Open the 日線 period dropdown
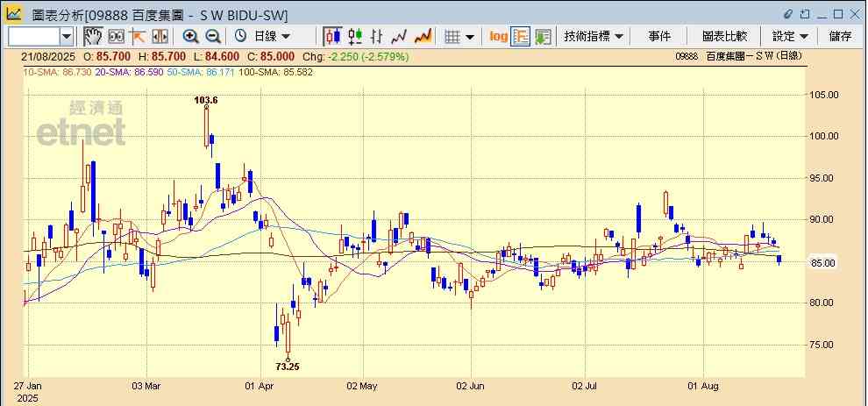 tap(272, 37)
